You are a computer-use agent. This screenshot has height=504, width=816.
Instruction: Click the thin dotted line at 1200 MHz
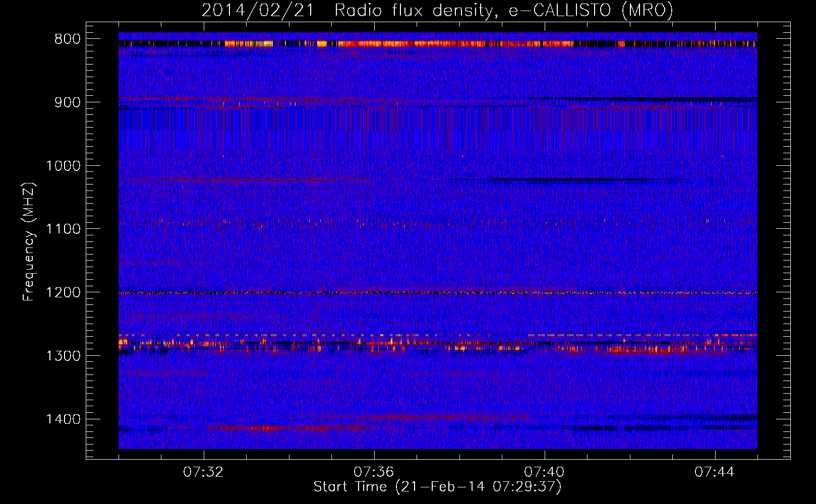[x=438, y=293]
